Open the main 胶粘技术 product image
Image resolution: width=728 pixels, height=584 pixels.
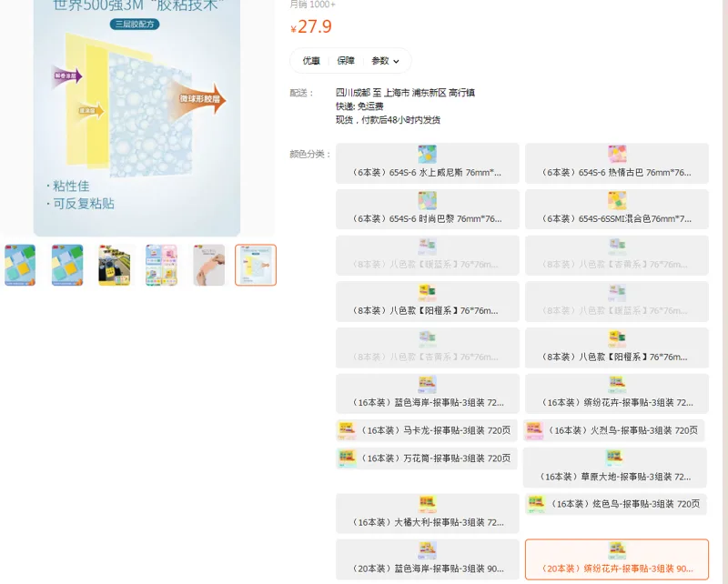point(137,117)
